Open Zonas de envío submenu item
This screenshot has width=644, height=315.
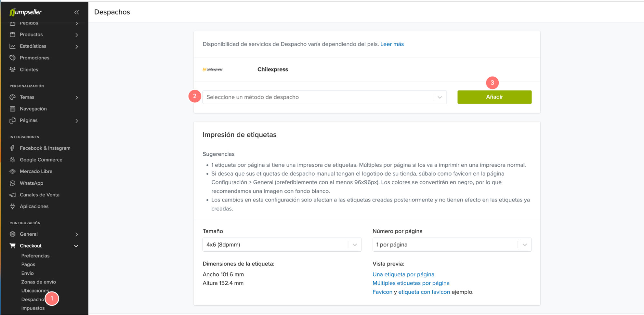tap(39, 282)
